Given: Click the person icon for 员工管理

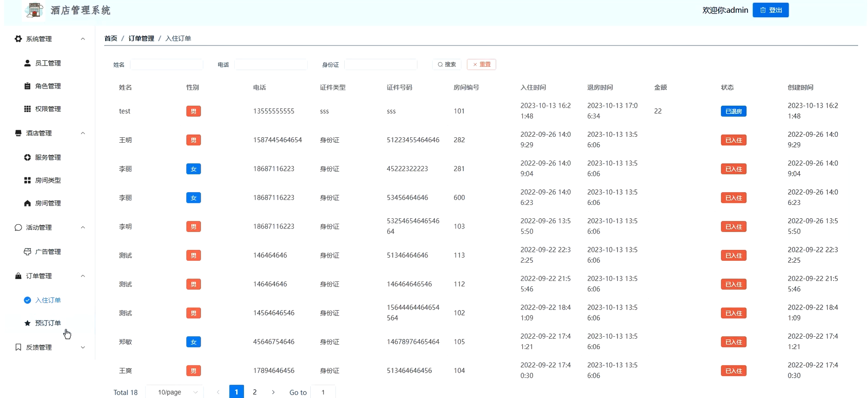Looking at the screenshot, I should (27, 63).
